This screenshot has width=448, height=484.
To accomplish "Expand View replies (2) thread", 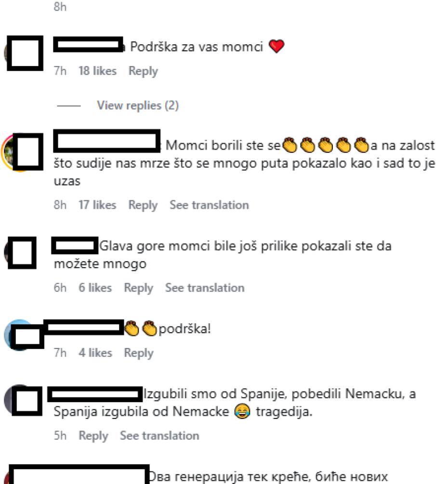I will point(138,106).
